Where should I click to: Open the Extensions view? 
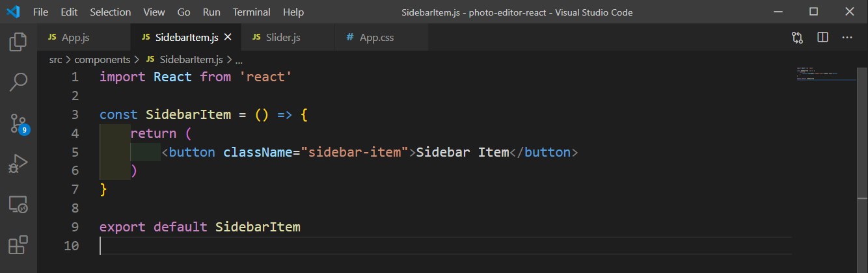tap(18, 245)
